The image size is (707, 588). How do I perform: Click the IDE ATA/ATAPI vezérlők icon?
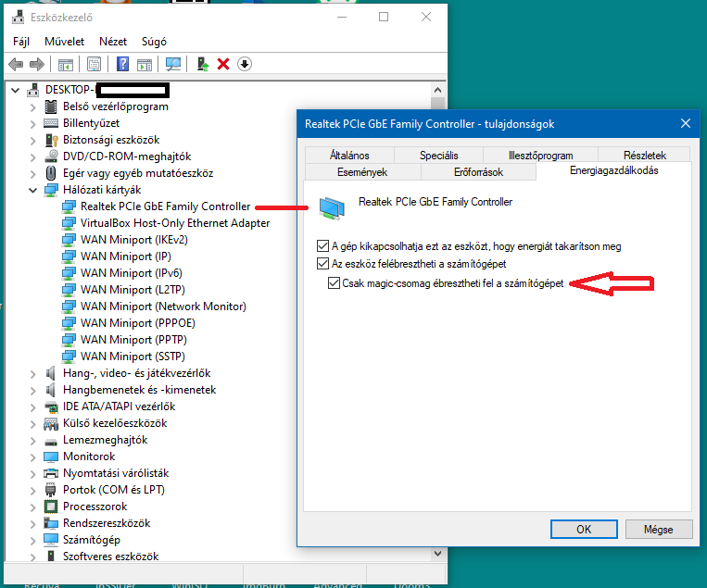[51, 407]
